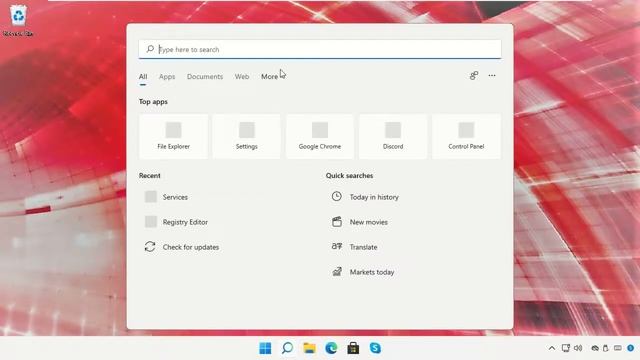Open Control Panel from Top apps
The image size is (640, 360).
point(466,136)
